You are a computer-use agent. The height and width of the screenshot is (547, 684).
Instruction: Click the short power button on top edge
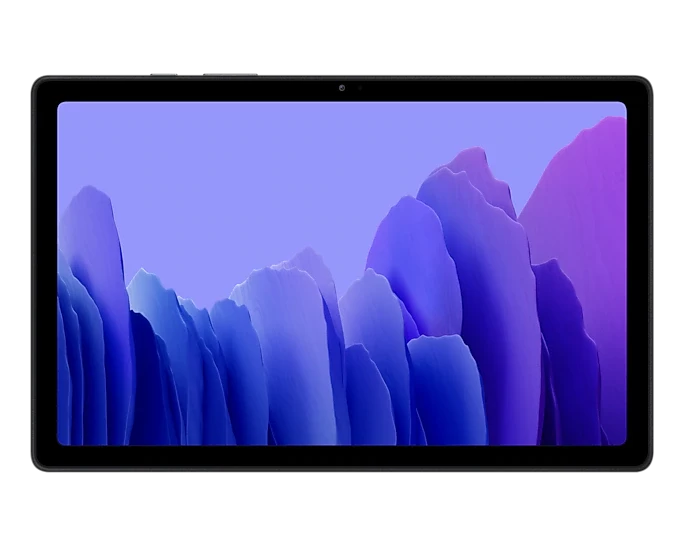164,75
